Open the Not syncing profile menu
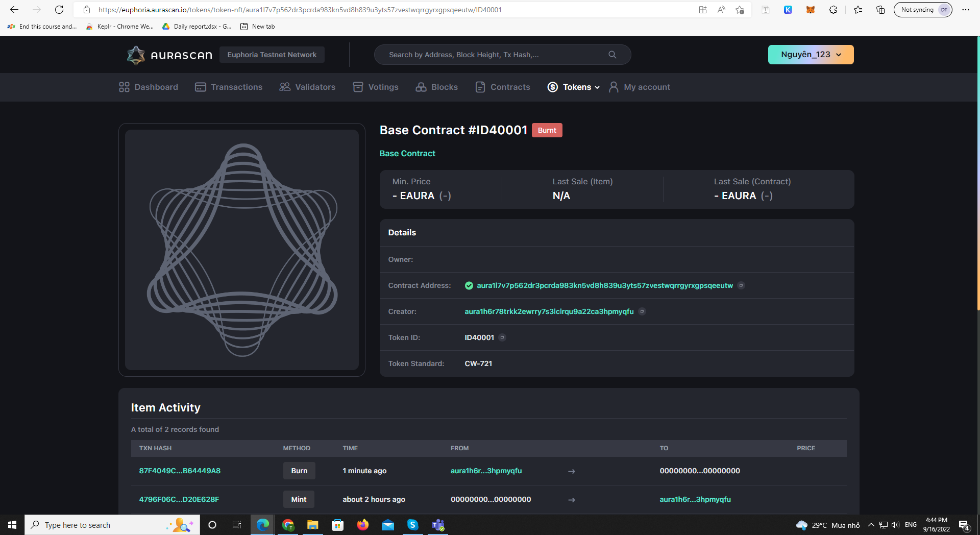 [x=922, y=9]
